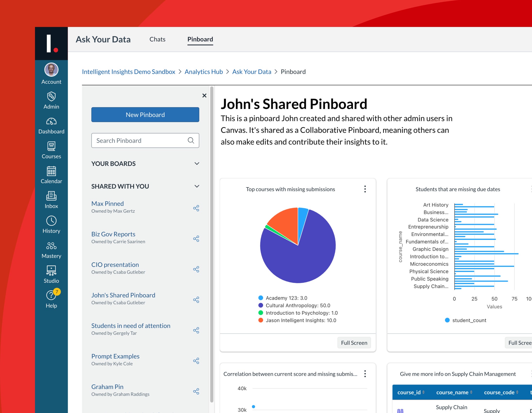Open the Inbox icon

(51, 196)
